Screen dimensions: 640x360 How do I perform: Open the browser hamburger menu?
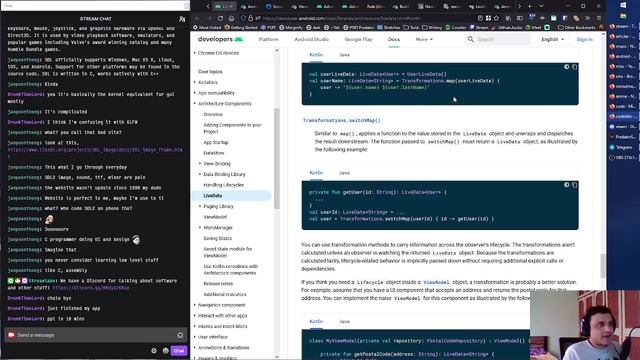[599, 18]
